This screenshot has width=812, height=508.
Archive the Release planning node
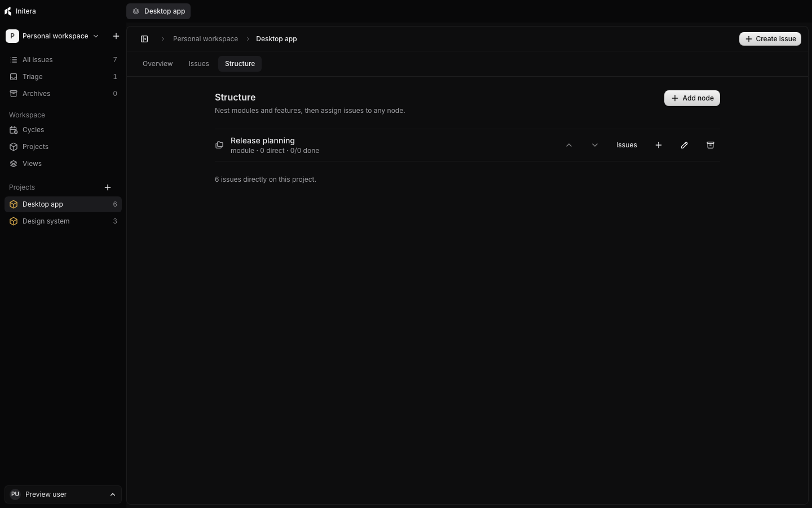[x=710, y=145]
